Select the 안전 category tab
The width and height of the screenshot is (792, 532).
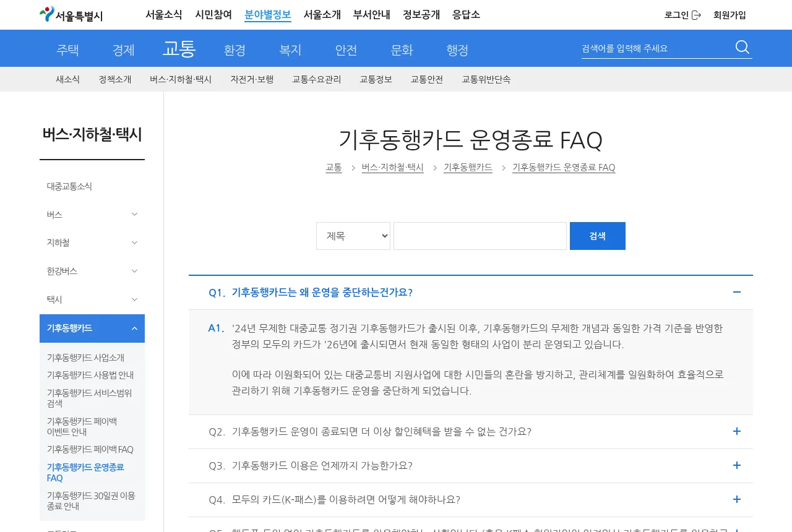click(x=346, y=50)
